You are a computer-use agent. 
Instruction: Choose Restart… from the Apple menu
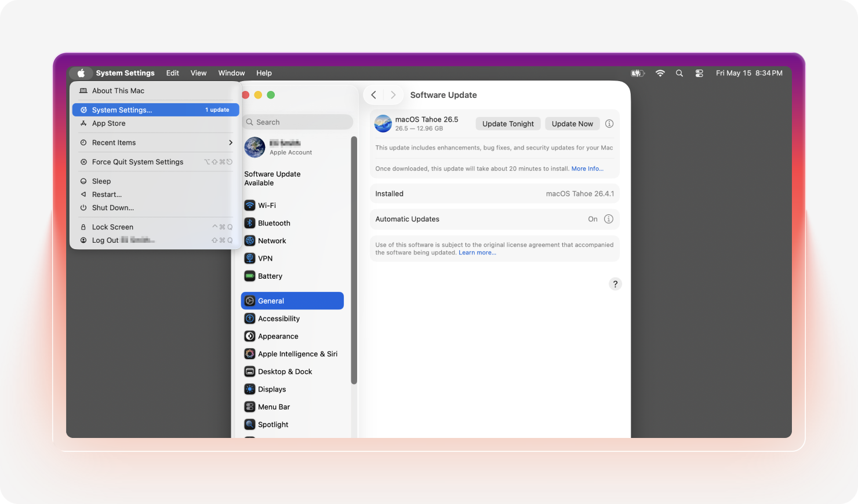(x=156, y=195)
